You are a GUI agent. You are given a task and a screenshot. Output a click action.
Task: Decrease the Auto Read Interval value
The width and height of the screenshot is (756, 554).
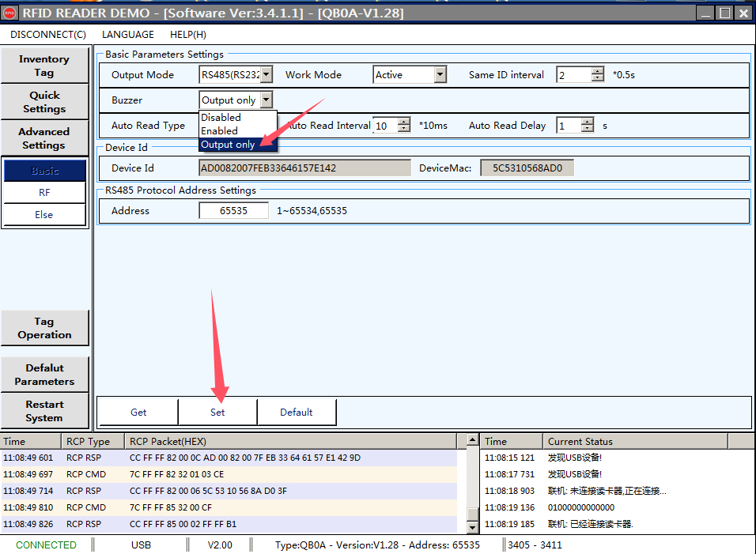[x=404, y=129]
